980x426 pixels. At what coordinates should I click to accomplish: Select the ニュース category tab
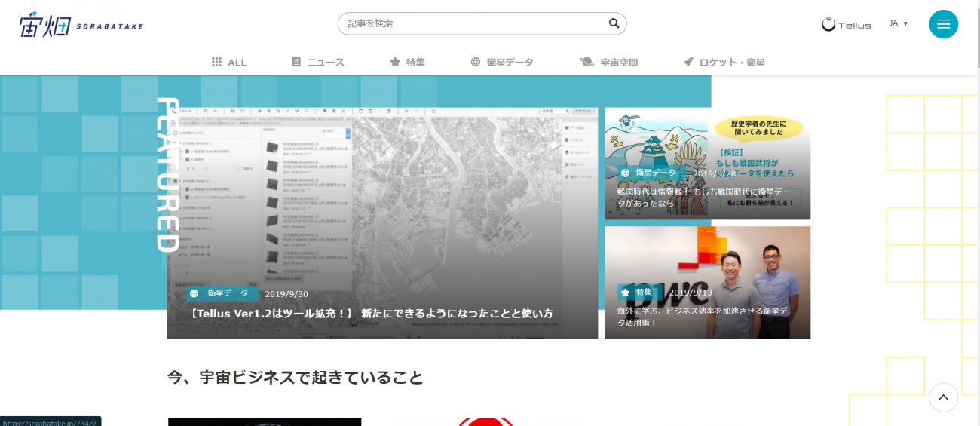pyautogui.click(x=318, y=63)
